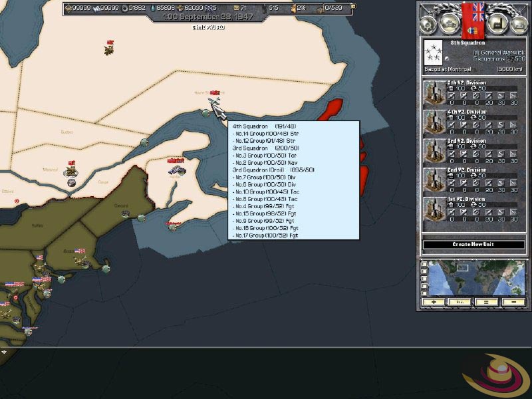Click the national flag banner
The width and height of the screenshot is (532, 399).
pyautogui.click(x=473, y=19)
